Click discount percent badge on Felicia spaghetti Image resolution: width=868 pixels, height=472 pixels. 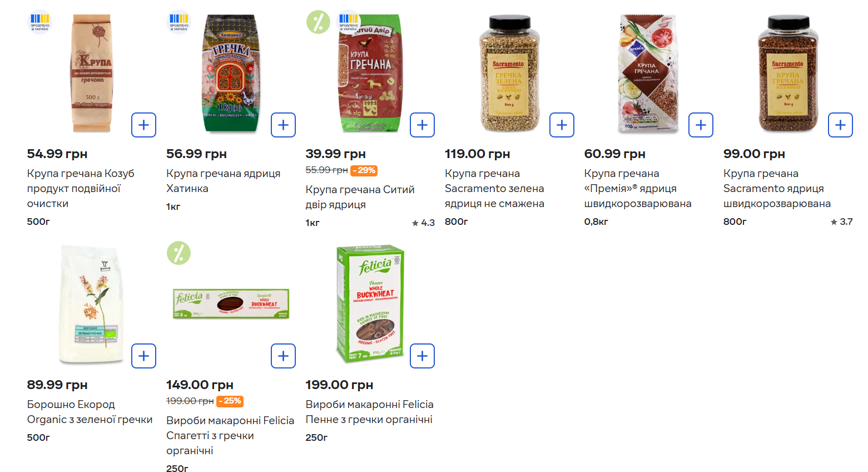coord(179,253)
